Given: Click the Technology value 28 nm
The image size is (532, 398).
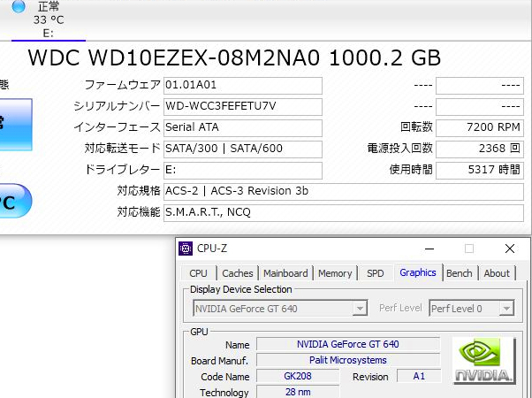Looking at the screenshot, I should [298, 392].
